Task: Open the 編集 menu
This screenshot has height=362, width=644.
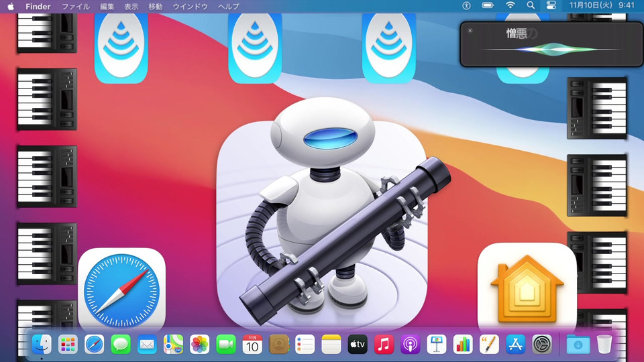Action: pos(107,6)
